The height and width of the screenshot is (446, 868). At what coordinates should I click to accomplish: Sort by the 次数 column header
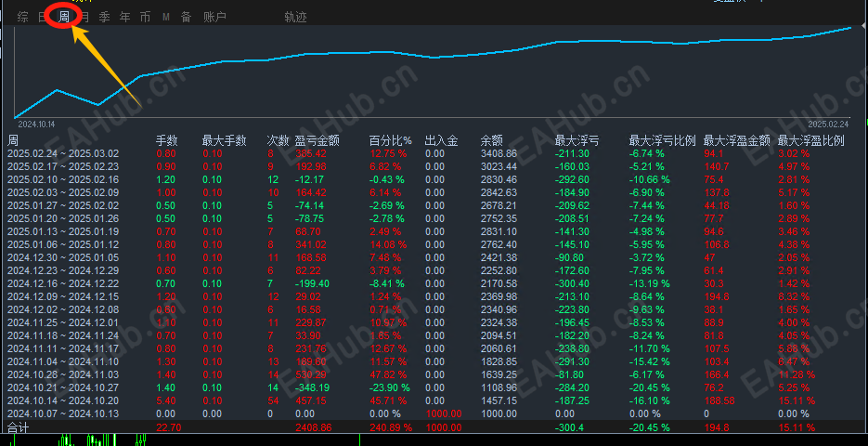278,140
